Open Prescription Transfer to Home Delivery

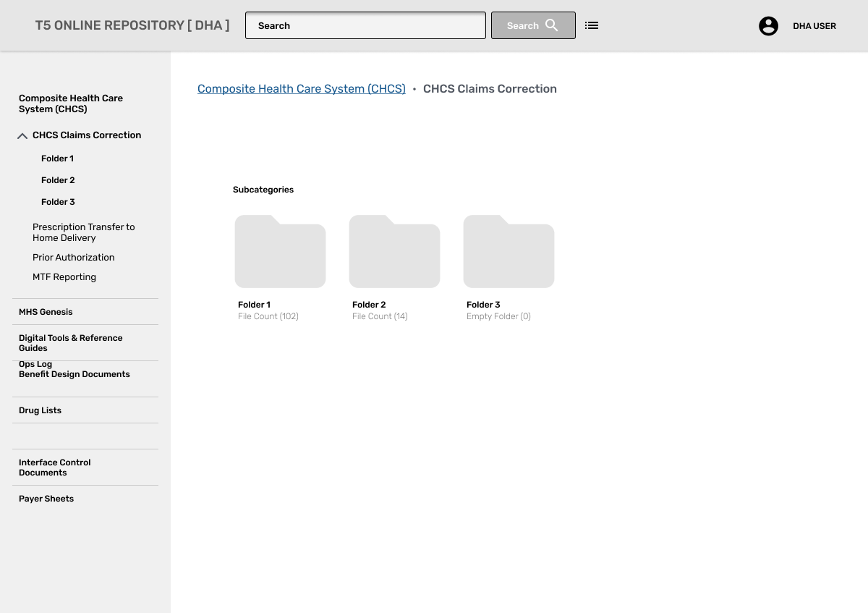coord(84,232)
